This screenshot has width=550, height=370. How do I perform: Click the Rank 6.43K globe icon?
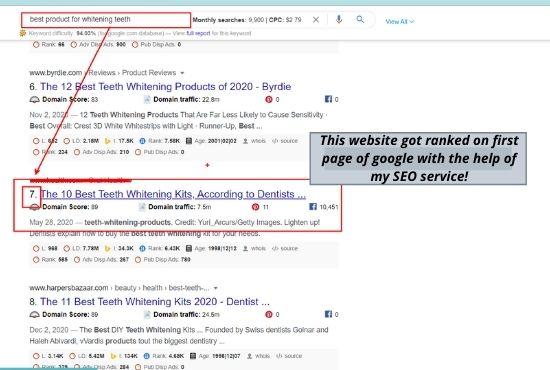[142, 248]
